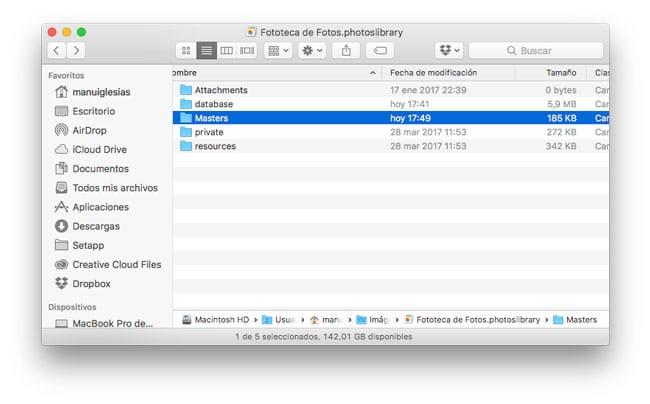Switch to column view

226,51
